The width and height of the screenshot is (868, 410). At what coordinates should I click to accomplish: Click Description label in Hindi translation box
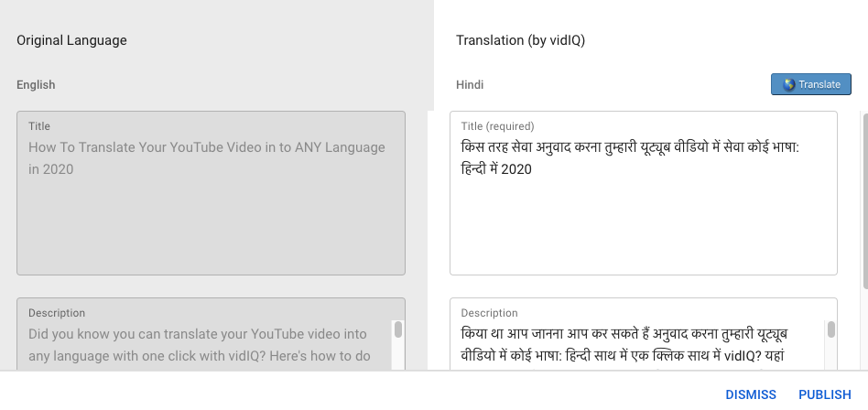coord(489,313)
